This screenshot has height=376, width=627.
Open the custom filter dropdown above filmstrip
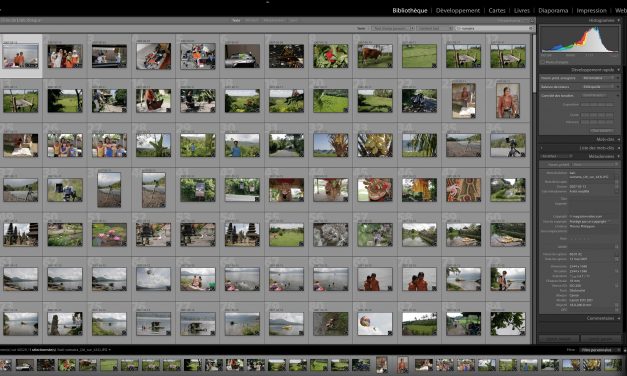pyautogui.click(x=601, y=350)
